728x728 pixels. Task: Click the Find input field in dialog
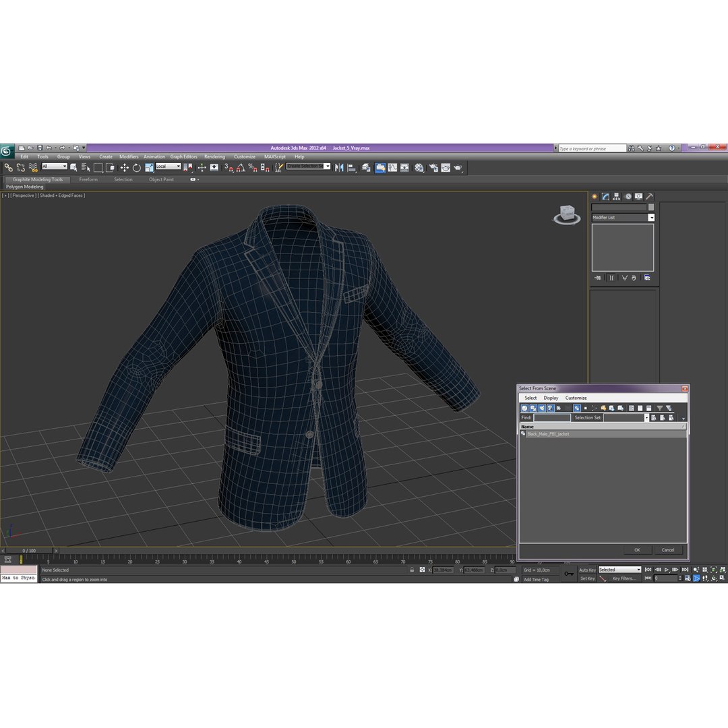pos(552,418)
